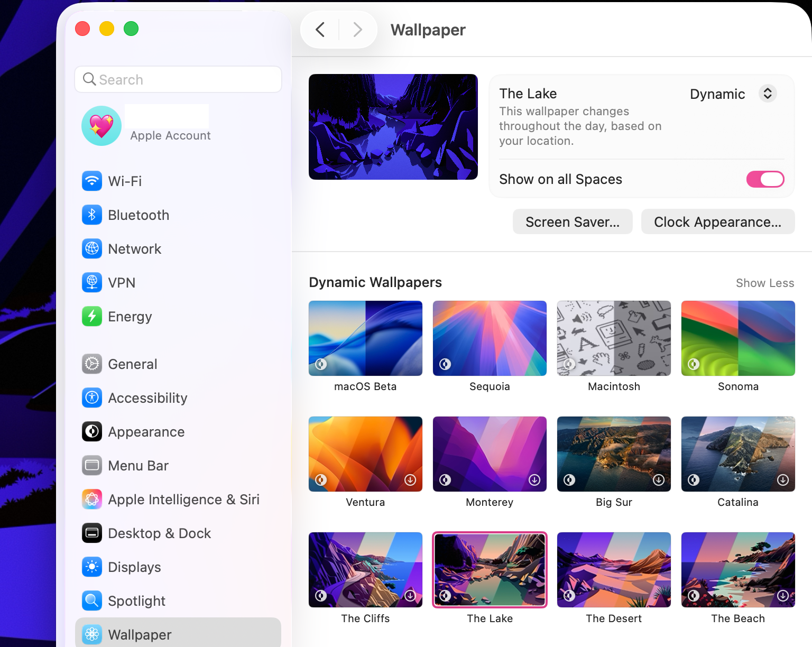
Task: Click the Displays sun icon
Action: pos(92,567)
